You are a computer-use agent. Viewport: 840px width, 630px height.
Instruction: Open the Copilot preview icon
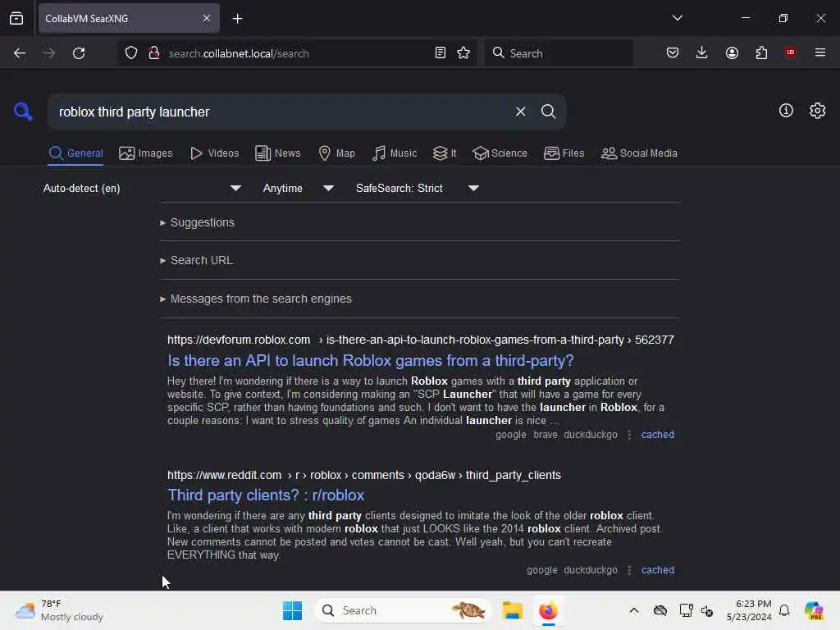(x=814, y=610)
